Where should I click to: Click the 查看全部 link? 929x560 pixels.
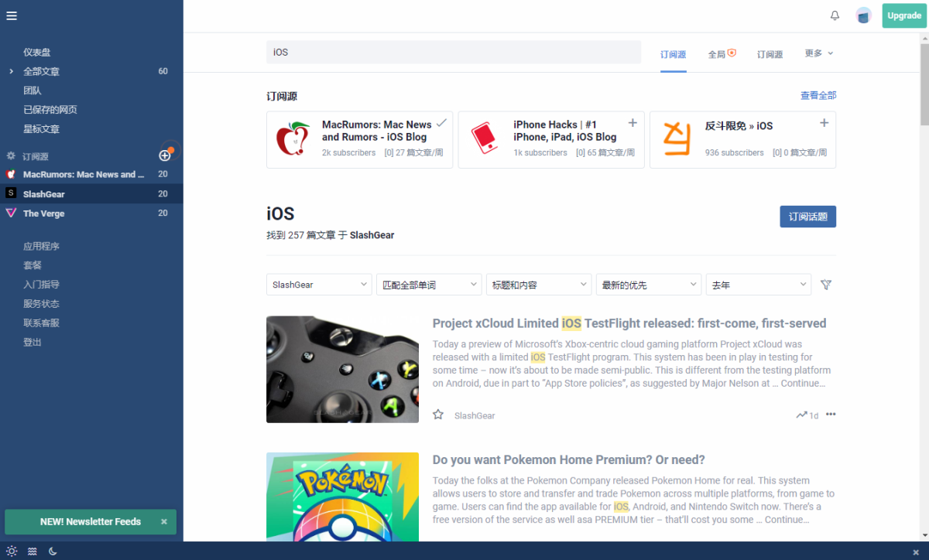[x=818, y=95]
